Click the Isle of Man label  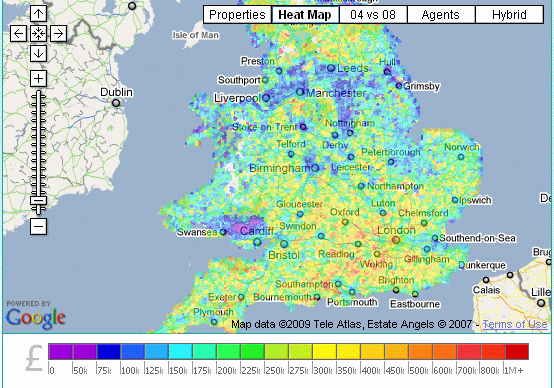[195, 35]
